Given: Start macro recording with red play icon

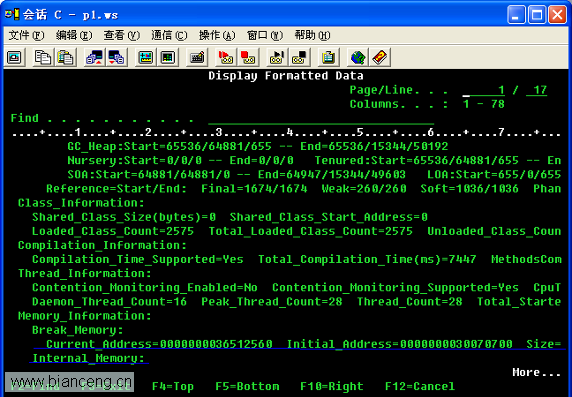Looking at the screenshot, I should [x=226, y=57].
